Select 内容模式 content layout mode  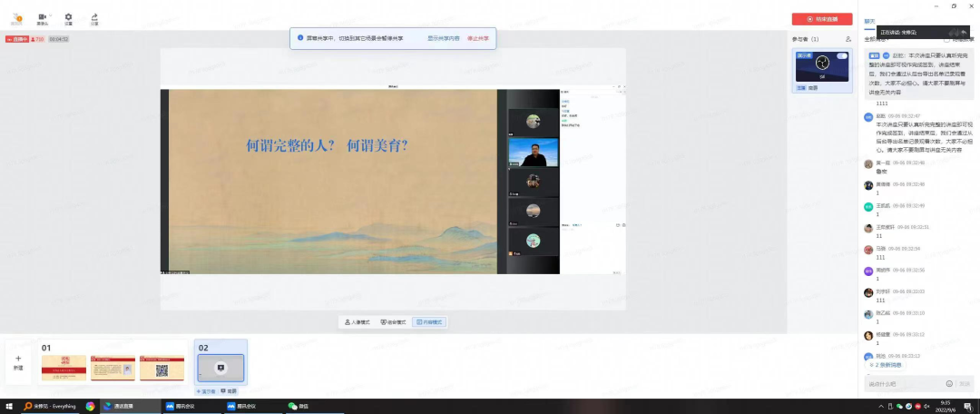click(429, 322)
